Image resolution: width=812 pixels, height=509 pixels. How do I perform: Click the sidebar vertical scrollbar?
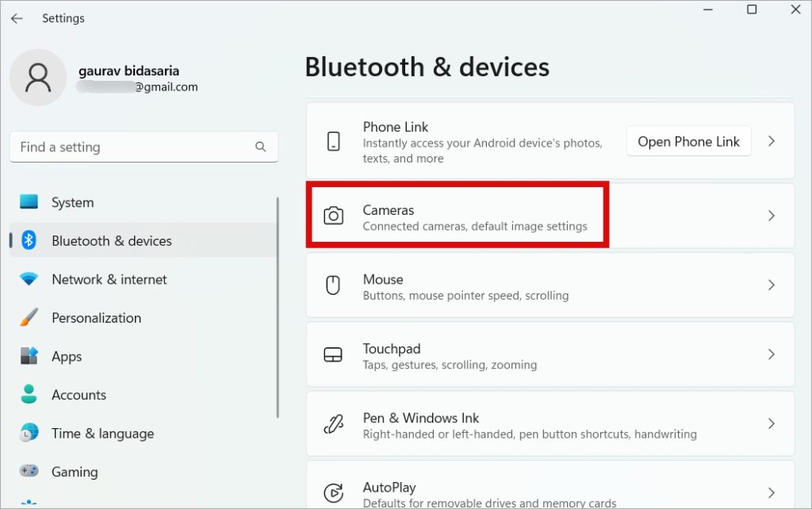(x=278, y=307)
